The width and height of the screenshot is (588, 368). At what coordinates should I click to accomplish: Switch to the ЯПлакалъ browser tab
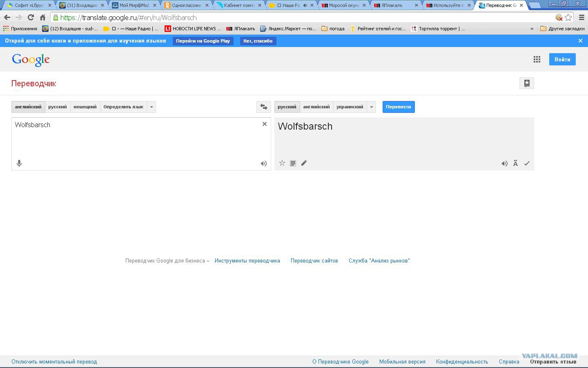coord(393,5)
